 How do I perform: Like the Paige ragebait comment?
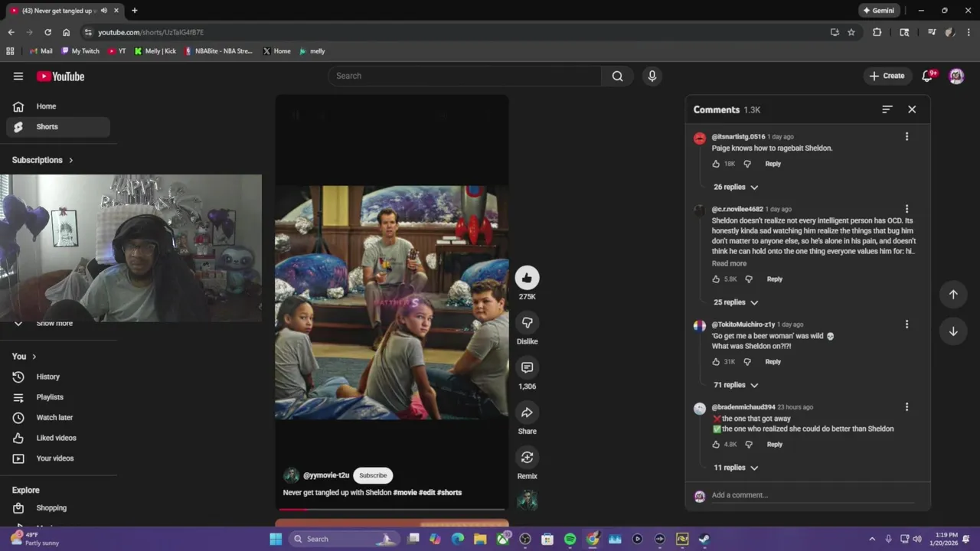pos(716,164)
